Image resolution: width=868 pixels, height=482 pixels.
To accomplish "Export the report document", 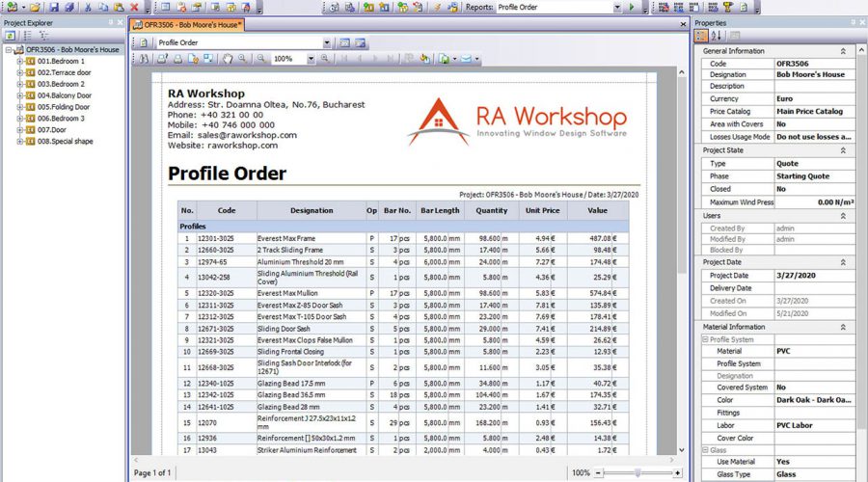I will (444, 58).
